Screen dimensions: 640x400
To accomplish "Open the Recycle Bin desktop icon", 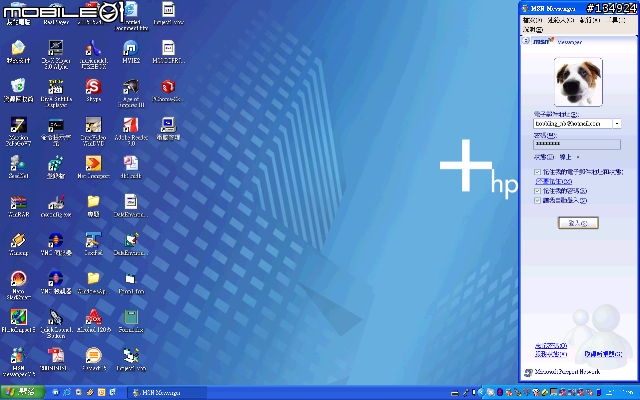I will click(18, 90).
